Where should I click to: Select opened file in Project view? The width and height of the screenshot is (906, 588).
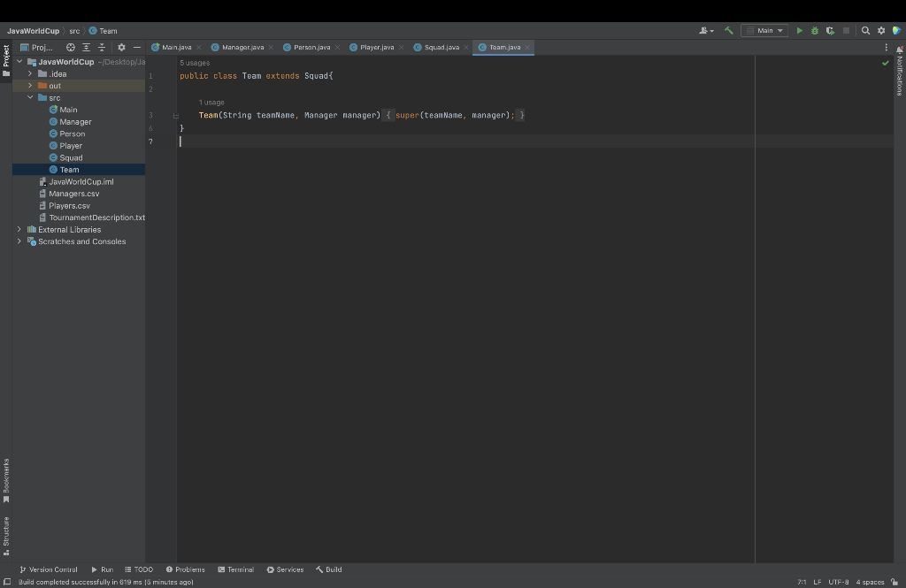(70, 47)
